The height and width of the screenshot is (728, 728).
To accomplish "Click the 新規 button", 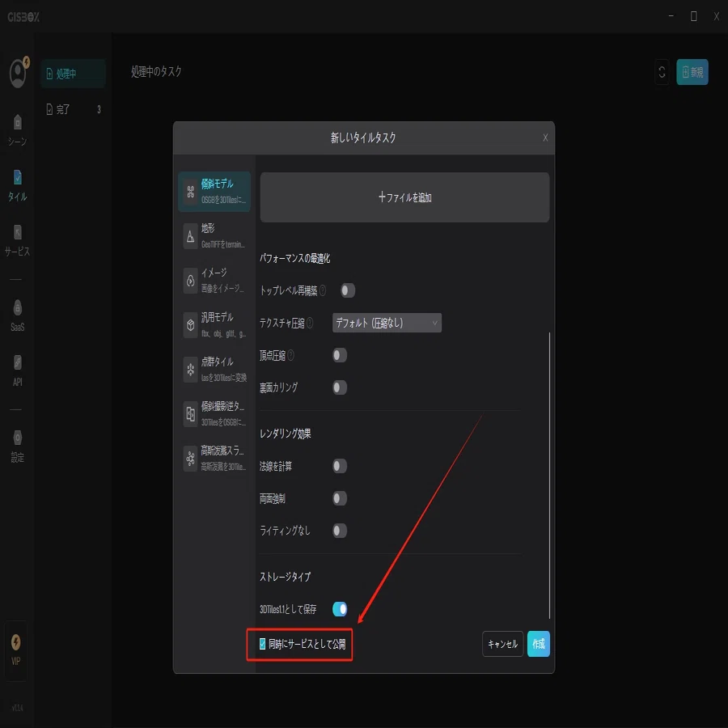I will click(x=692, y=72).
